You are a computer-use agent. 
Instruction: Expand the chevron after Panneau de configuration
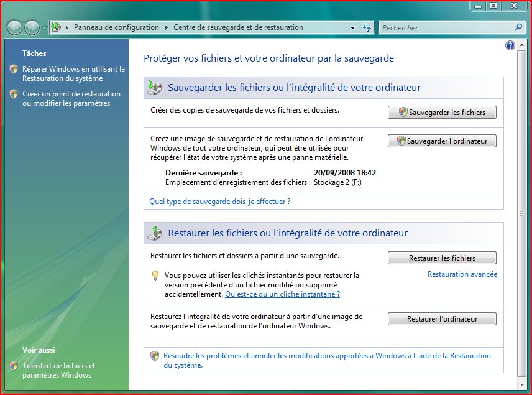[166, 28]
